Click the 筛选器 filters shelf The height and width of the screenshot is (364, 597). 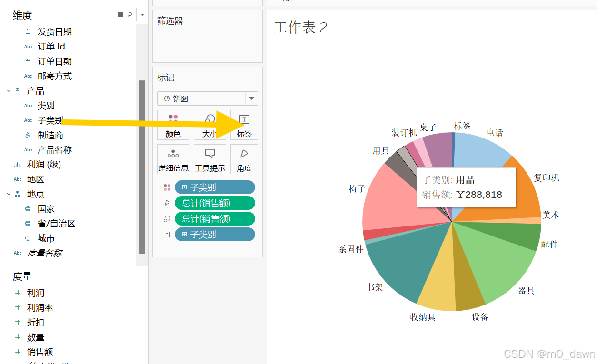click(208, 36)
